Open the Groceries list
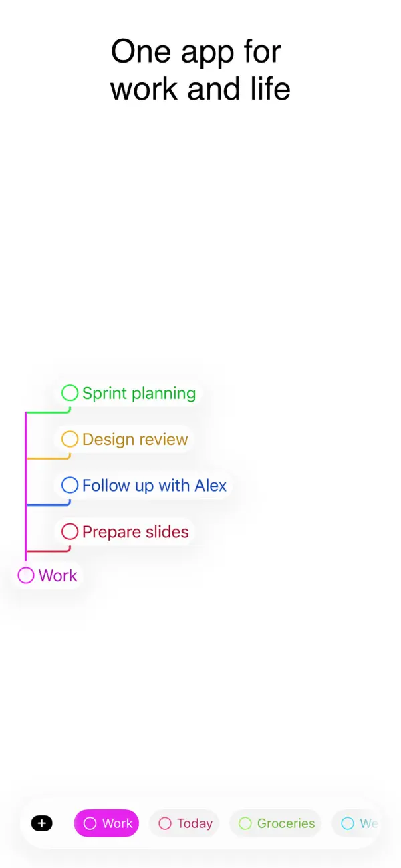 point(275,823)
